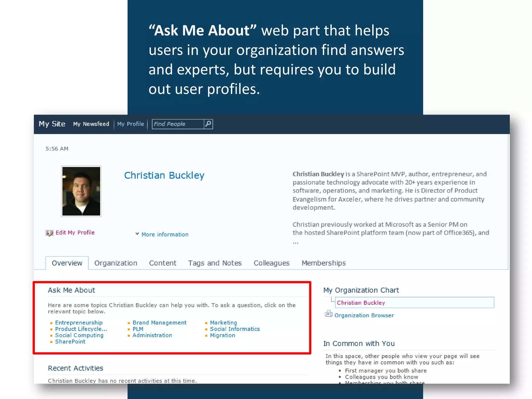Click the Organization Browser icon

pyautogui.click(x=329, y=314)
